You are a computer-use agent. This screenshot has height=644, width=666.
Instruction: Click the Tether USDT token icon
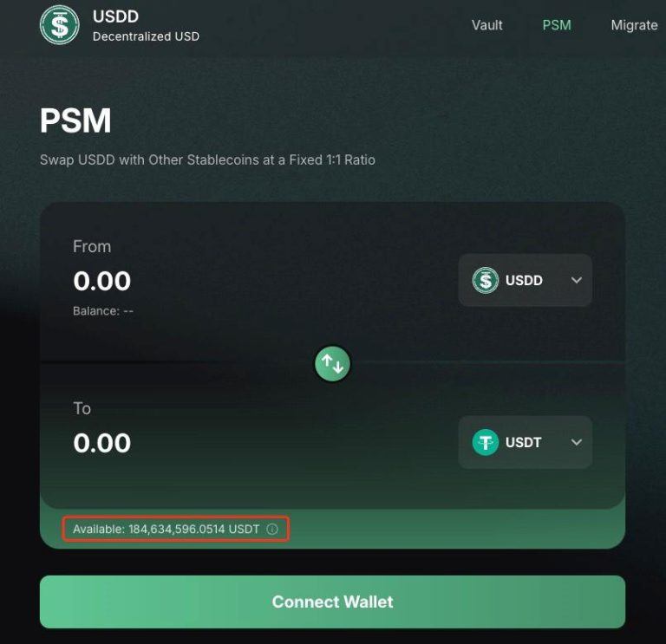click(x=486, y=442)
